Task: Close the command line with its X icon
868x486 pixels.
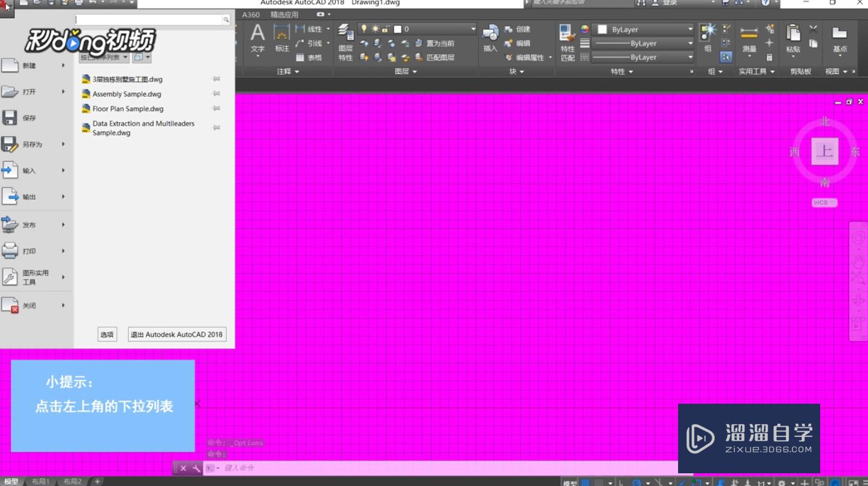Action: tap(183, 468)
